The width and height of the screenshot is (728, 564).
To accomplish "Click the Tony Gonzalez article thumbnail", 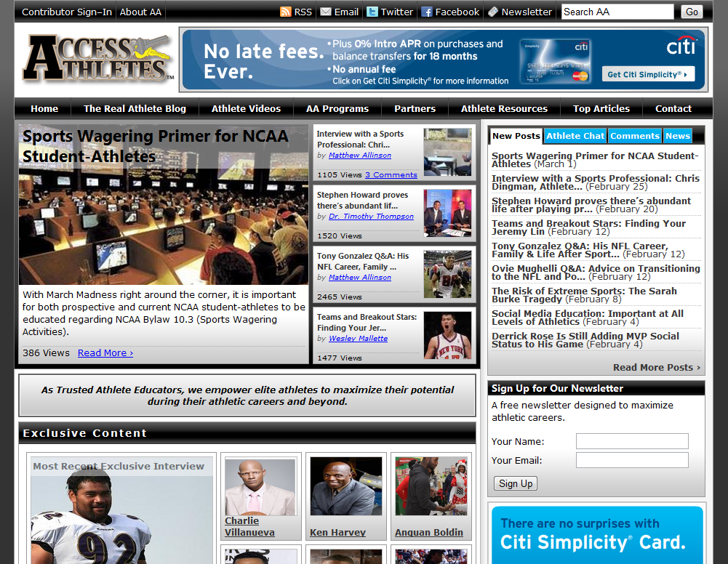I will coord(447,274).
